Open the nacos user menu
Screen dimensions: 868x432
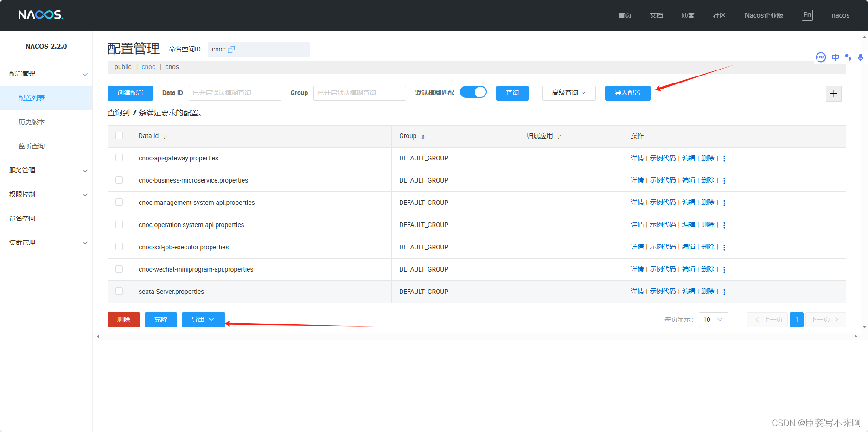(x=840, y=15)
